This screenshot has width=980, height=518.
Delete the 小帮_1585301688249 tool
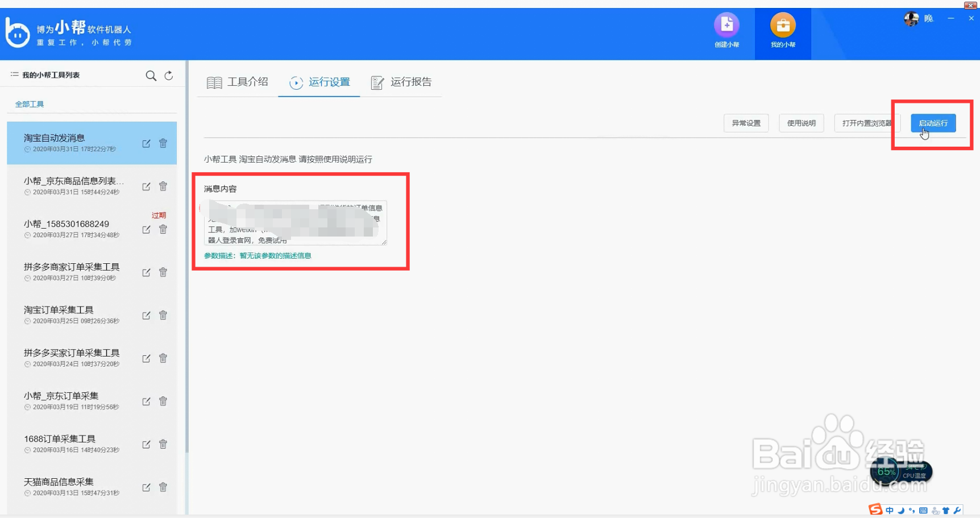tap(163, 229)
